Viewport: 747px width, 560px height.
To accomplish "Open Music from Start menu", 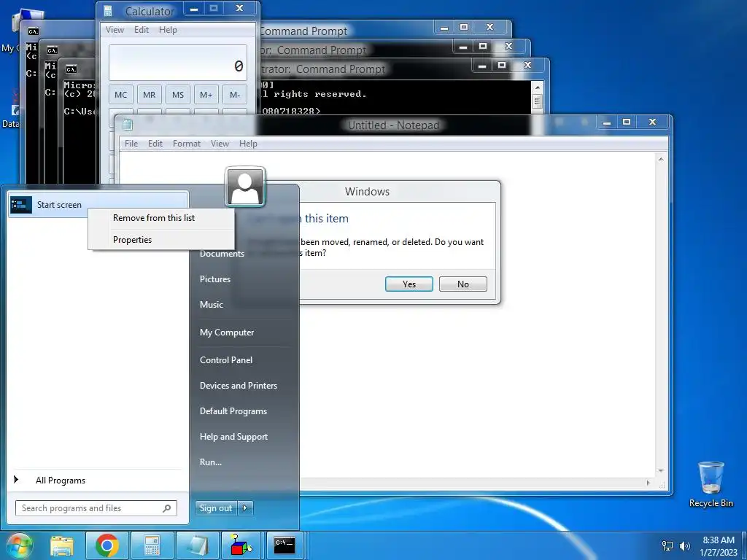I will click(x=211, y=305).
